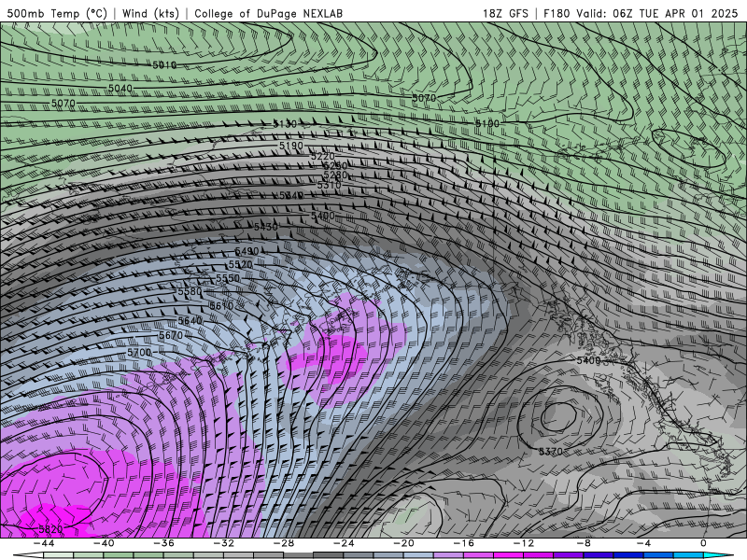Click the 5040 height contour label
The height and width of the screenshot is (560, 747).
pyautogui.click(x=120, y=88)
